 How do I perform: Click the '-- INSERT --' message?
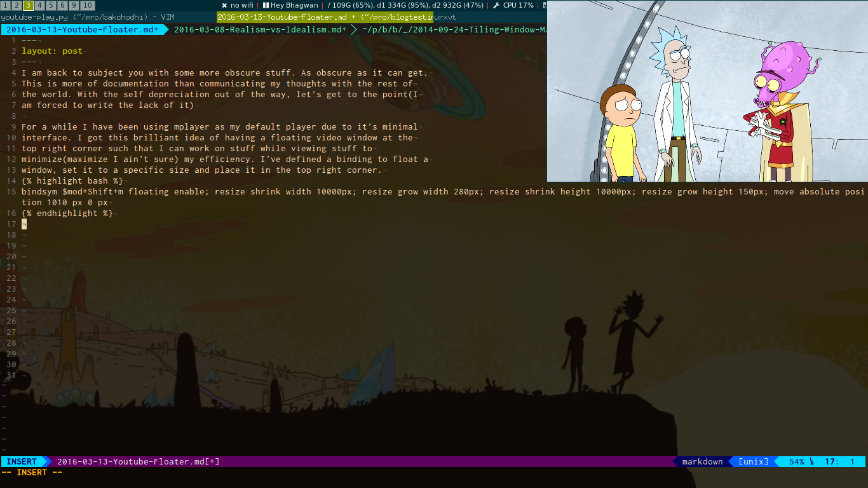click(x=32, y=472)
